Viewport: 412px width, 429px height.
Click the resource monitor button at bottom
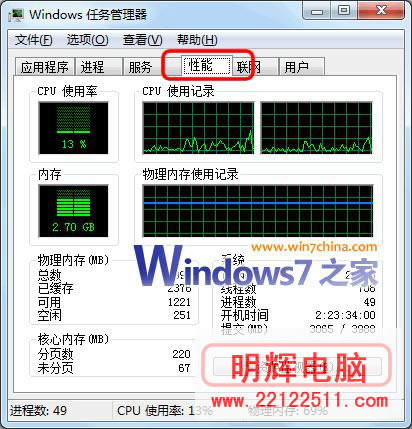pos(297,367)
